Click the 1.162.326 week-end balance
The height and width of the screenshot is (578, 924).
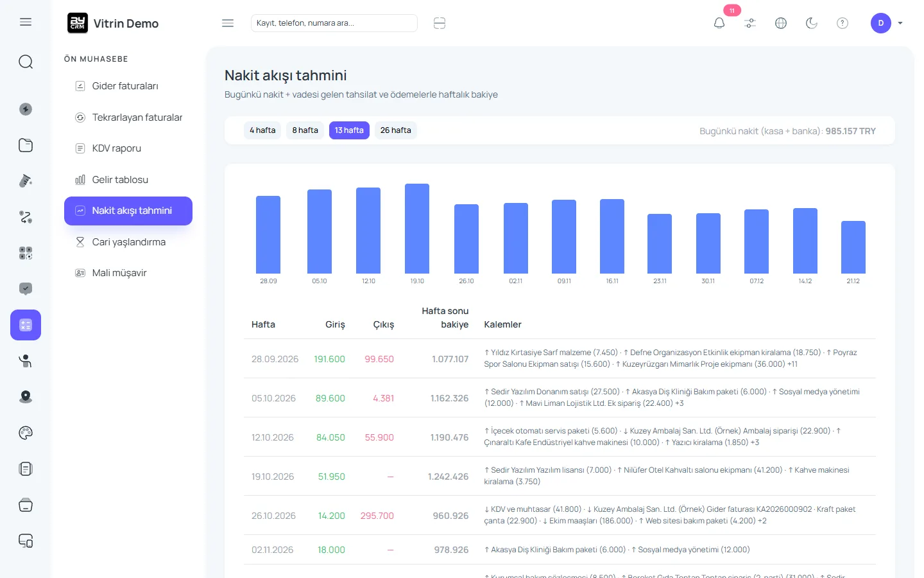[450, 398]
